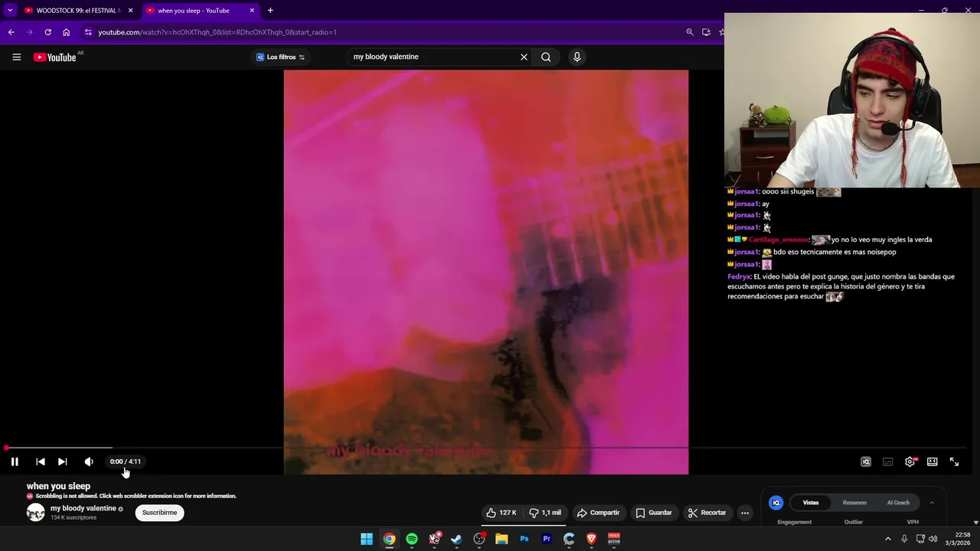
Task: Select the Vistas tab
Action: [811, 503]
